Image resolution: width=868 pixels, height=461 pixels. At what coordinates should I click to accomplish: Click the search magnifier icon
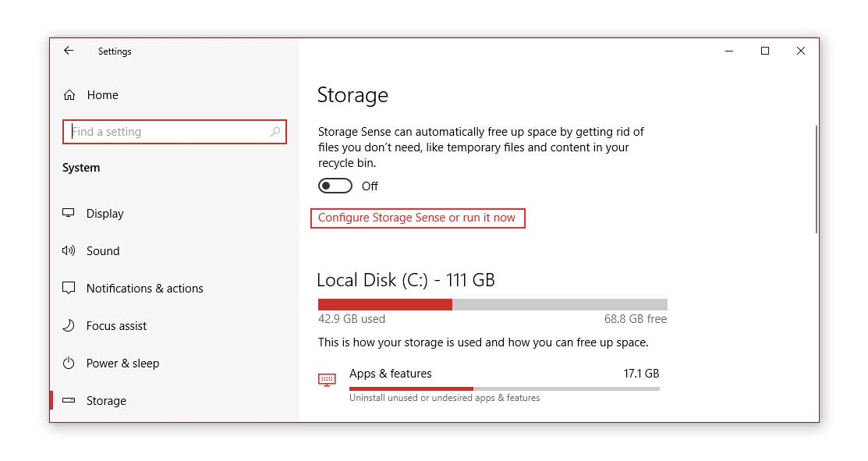pyautogui.click(x=275, y=132)
